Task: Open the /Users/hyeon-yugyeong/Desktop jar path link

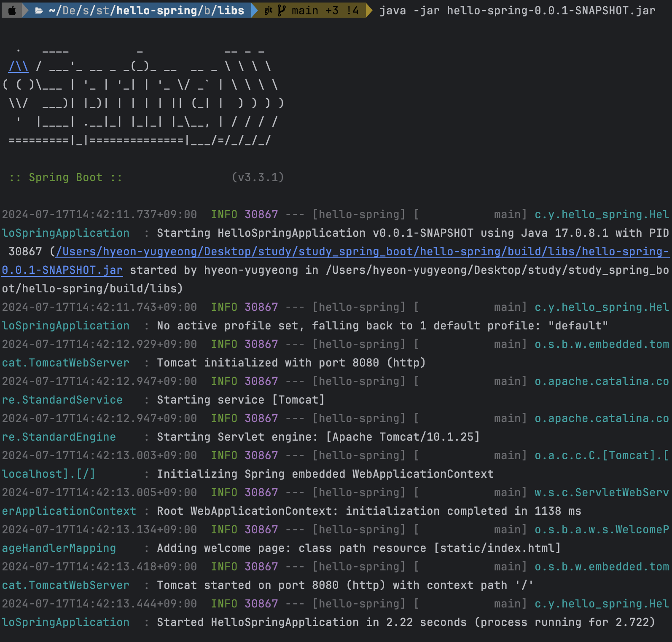Action: coord(335,261)
